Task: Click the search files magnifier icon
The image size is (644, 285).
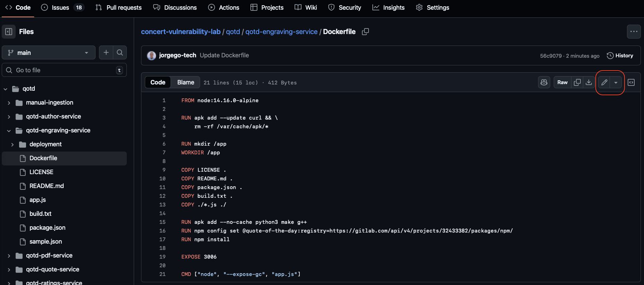Action: pos(120,52)
